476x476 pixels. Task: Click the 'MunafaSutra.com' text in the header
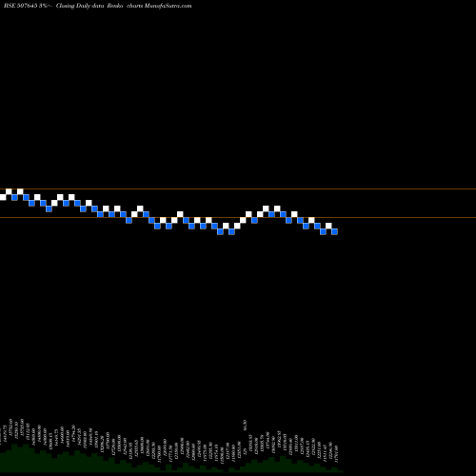point(168,6)
